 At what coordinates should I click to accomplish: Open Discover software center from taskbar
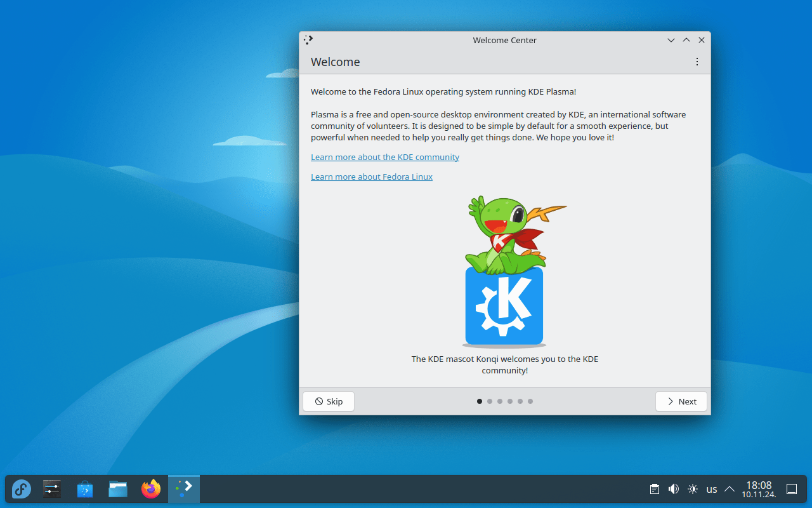(85, 489)
